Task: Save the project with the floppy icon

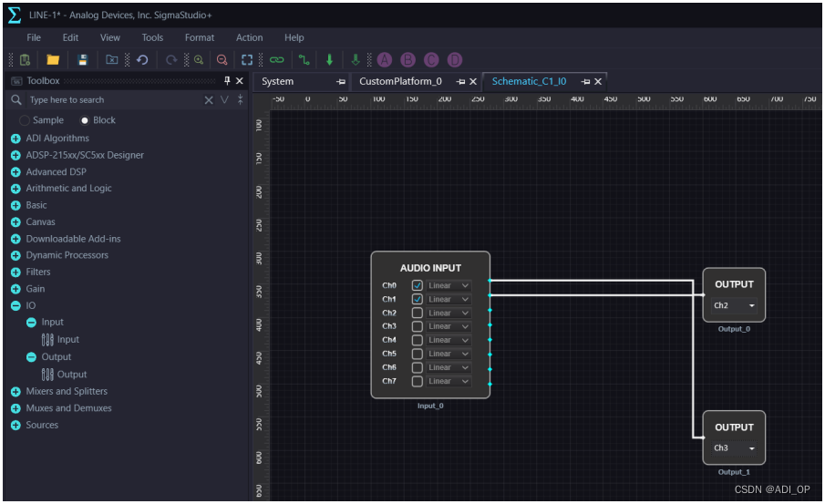Action: tap(83, 60)
